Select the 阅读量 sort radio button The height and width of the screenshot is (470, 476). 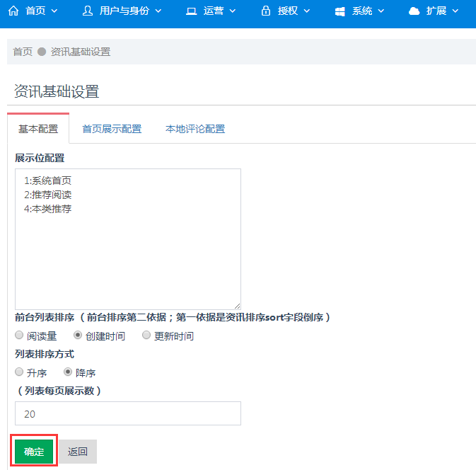pyautogui.click(x=19, y=335)
